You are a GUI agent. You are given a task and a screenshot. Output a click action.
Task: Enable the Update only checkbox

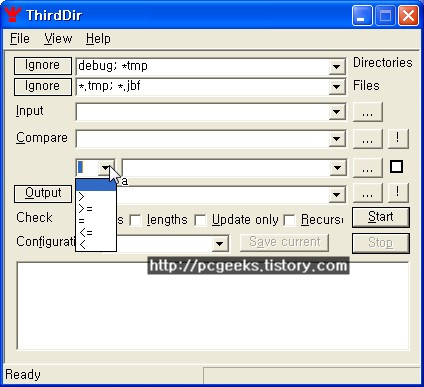200,220
